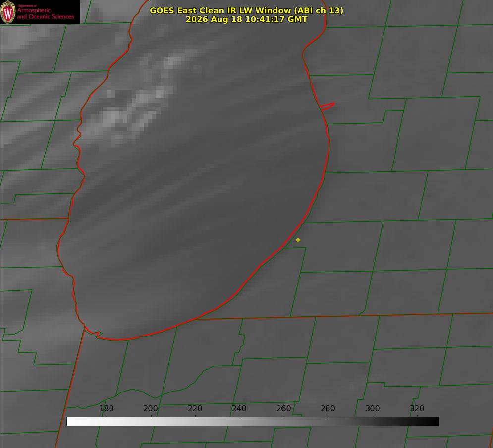Viewport: 493px width, 448px height.
Task: Click the mid-gray center of the colorbar
Action: (253, 422)
